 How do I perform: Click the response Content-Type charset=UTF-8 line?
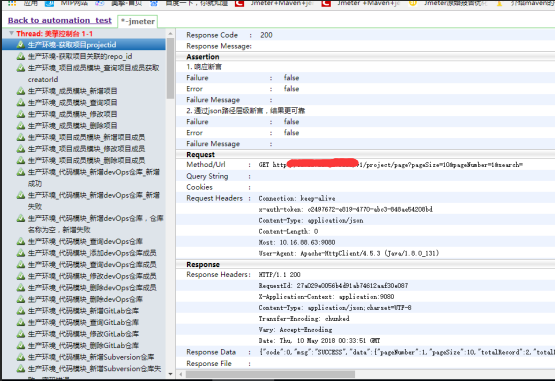pos(335,307)
